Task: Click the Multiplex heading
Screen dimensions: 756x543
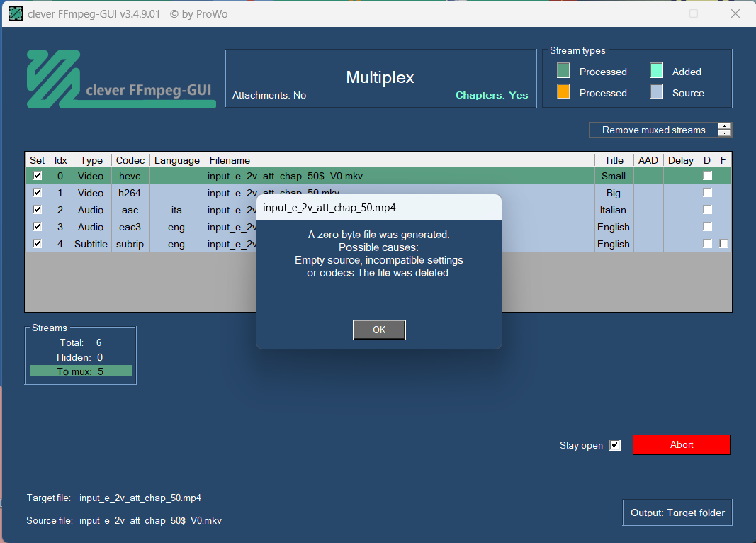Action: coord(380,77)
